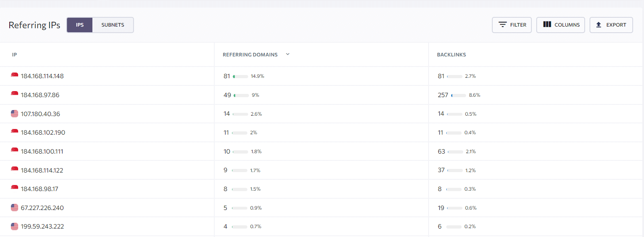Click the export upload arrow icon
Viewport: 644px width, 237px height.
tap(599, 25)
